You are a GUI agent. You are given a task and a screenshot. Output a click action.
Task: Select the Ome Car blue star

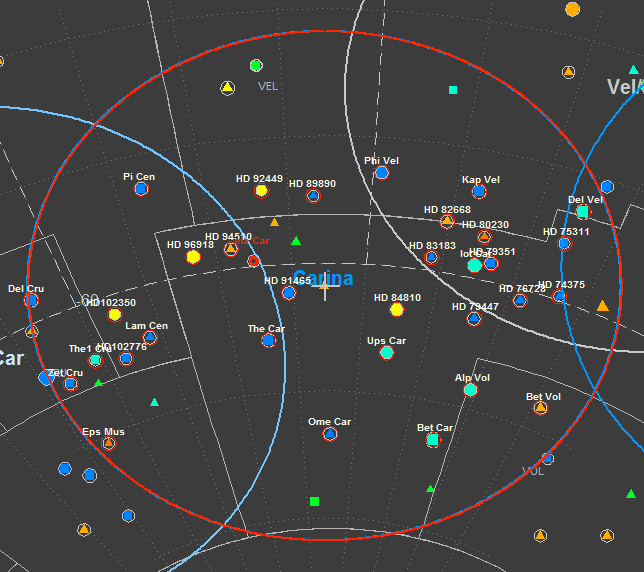(328, 434)
